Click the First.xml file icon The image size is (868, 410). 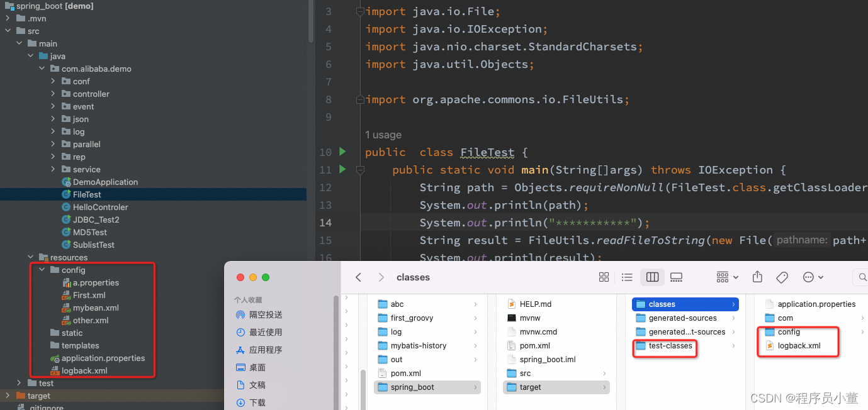point(66,295)
